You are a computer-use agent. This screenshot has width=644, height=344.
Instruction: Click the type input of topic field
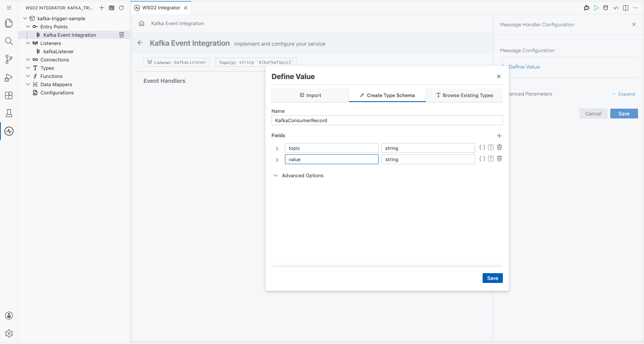(x=428, y=148)
